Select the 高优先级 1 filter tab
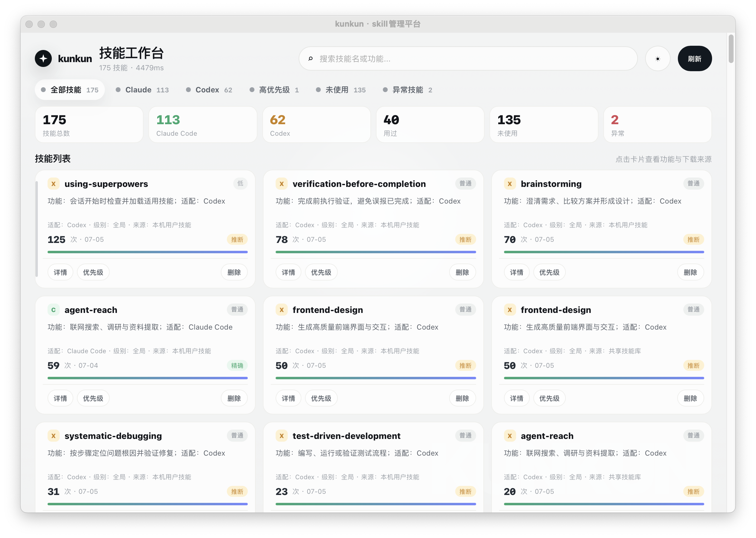This screenshot has height=538, width=756. 274,90
